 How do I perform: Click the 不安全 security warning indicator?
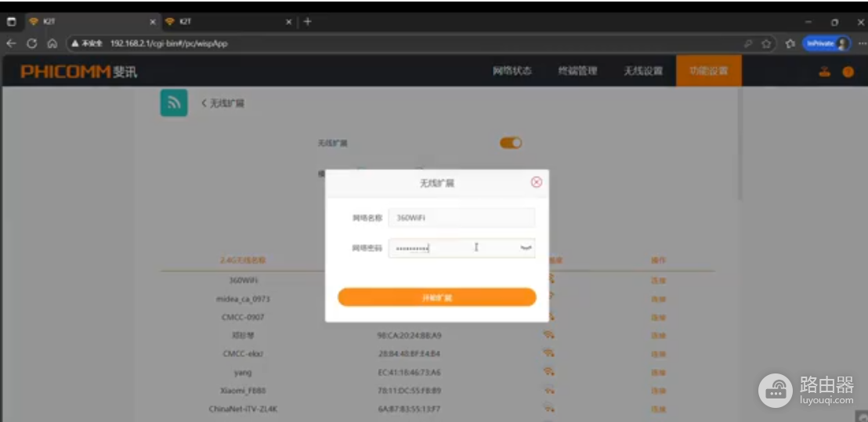pyautogui.click(x=87, y=43)
